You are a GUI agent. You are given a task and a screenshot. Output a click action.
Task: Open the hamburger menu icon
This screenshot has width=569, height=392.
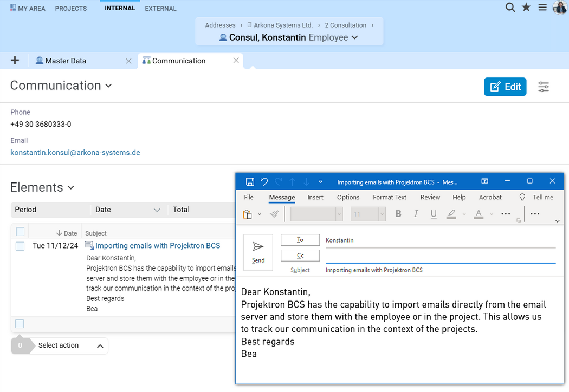pos(542,7)
